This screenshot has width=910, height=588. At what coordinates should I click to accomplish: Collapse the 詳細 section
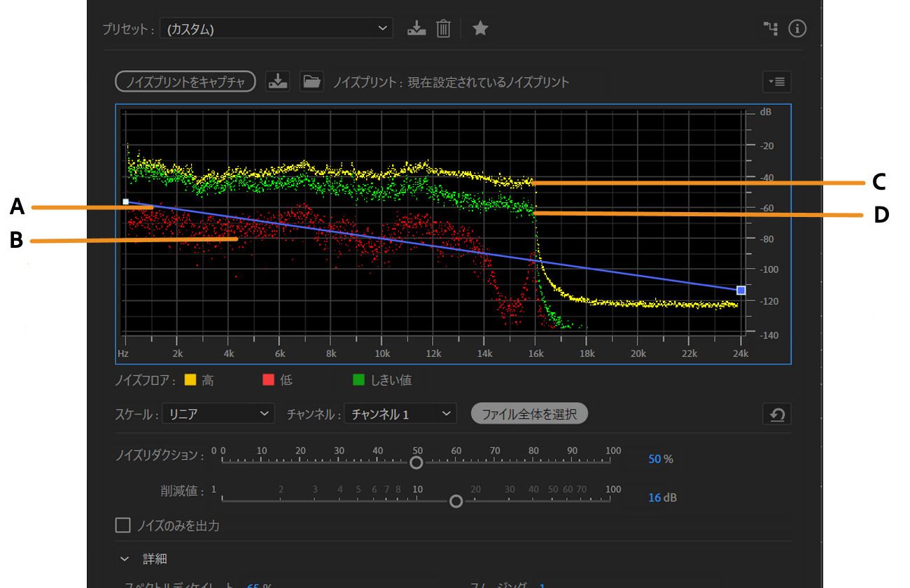click(x=125, y=559)
